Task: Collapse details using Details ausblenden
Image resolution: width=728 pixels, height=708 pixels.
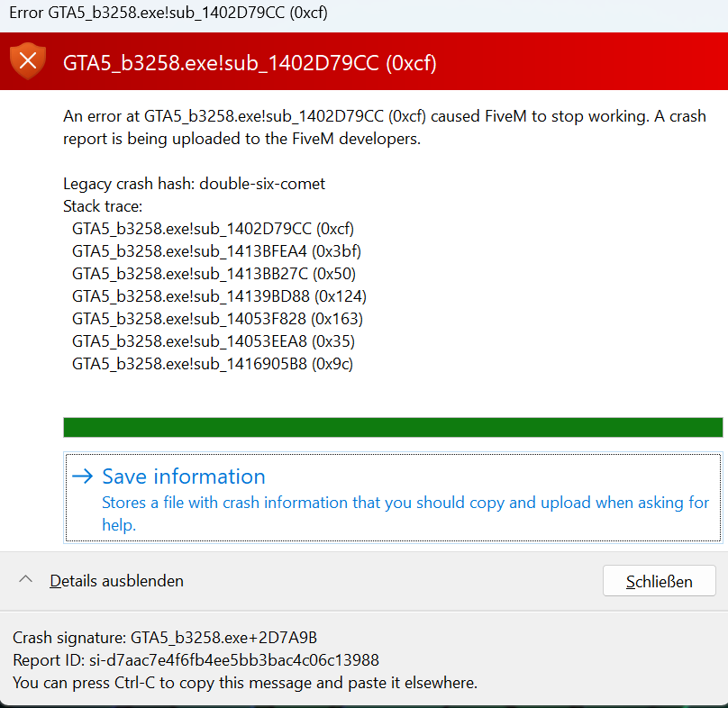Action: pos(116,581)
